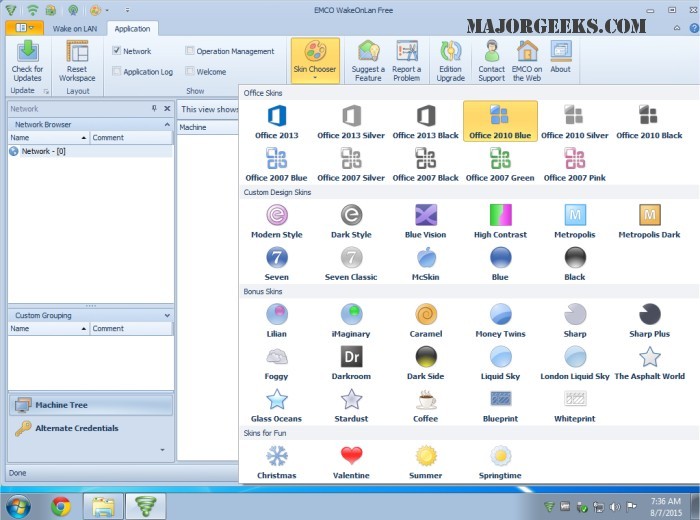Select the Office 2007 Green skin
This screenshot has width=700, height=520.
(x=500, y=164)
